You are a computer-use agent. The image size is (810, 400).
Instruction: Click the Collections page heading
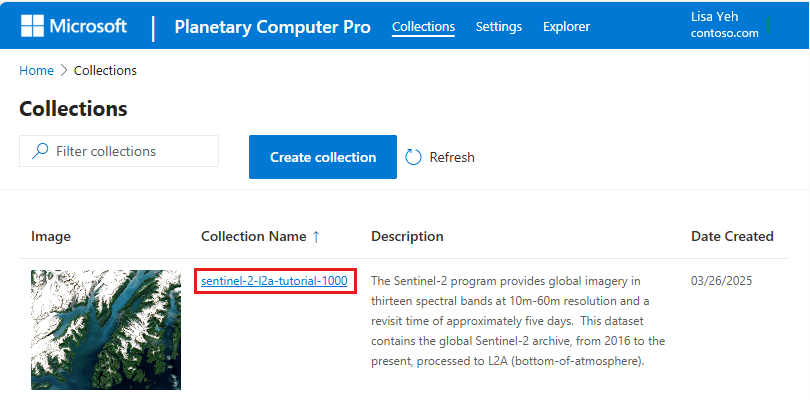[73, 109]
